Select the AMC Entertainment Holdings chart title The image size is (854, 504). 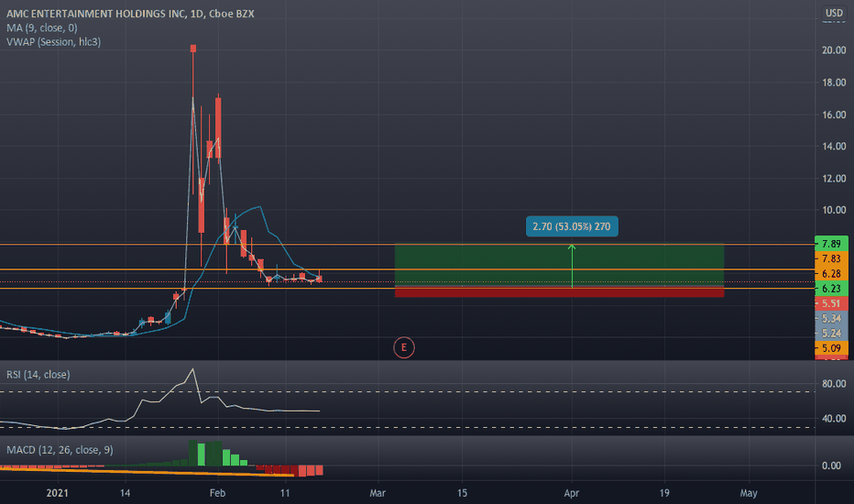pos(130,14)
